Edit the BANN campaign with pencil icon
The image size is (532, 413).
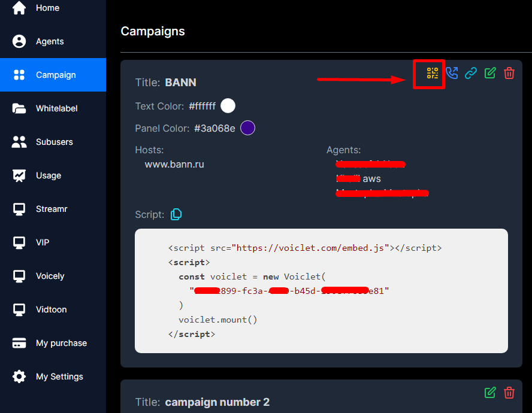click(x=490, y=73)
